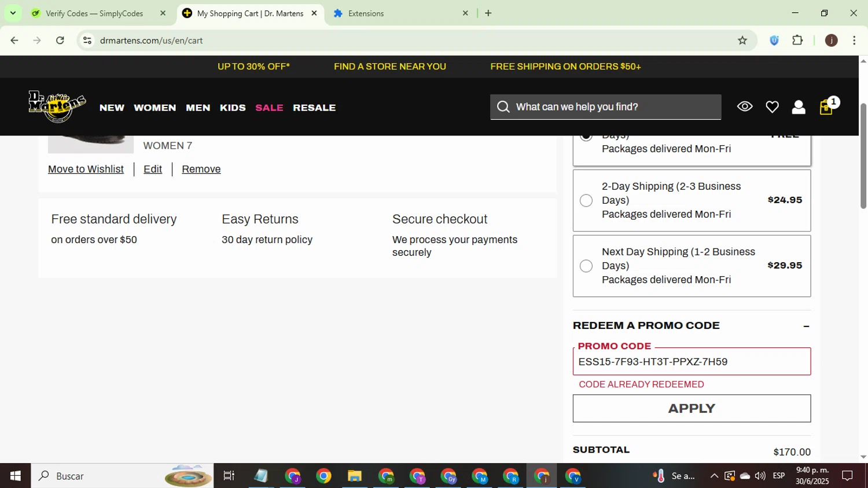Open the notifications center icon
This screenshot has height=488, width=868.
click(848, 476)
